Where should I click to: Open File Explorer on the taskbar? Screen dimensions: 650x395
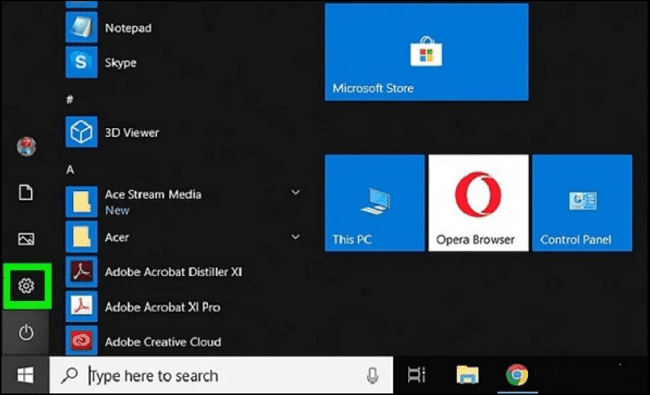click(468, 375)
